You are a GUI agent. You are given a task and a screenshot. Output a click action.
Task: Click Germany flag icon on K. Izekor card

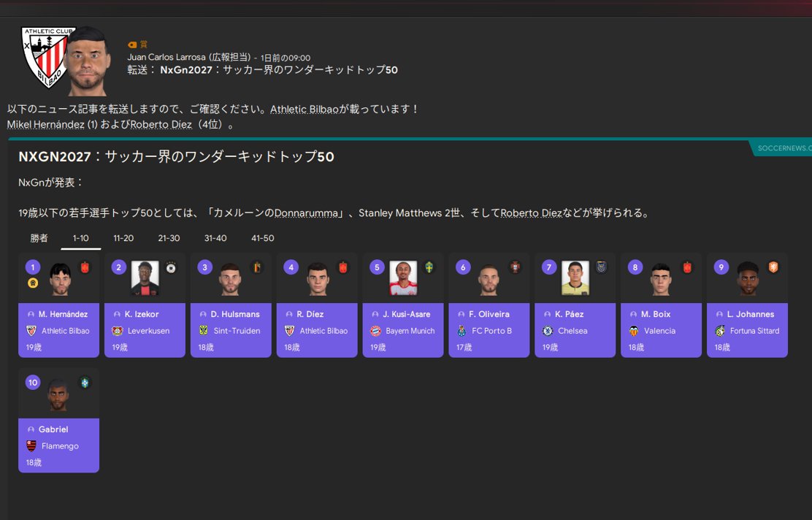click(x=171, y=267)
